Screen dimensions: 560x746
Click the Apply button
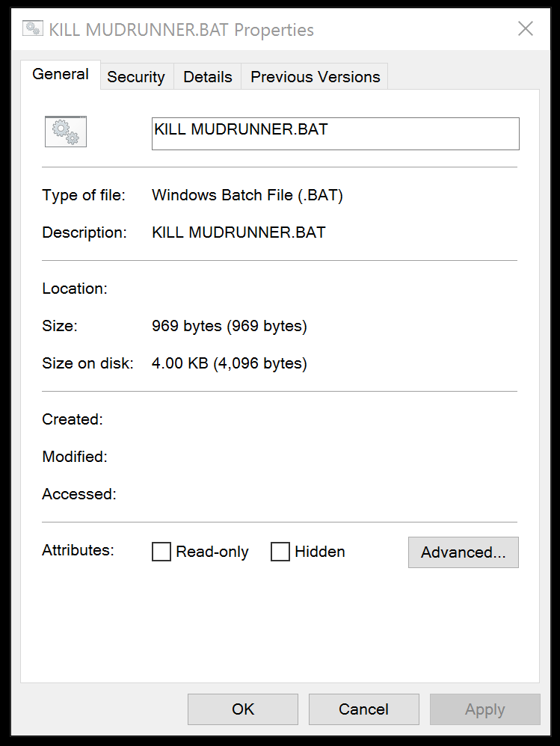pyautogui.click(x=484, y=709)
